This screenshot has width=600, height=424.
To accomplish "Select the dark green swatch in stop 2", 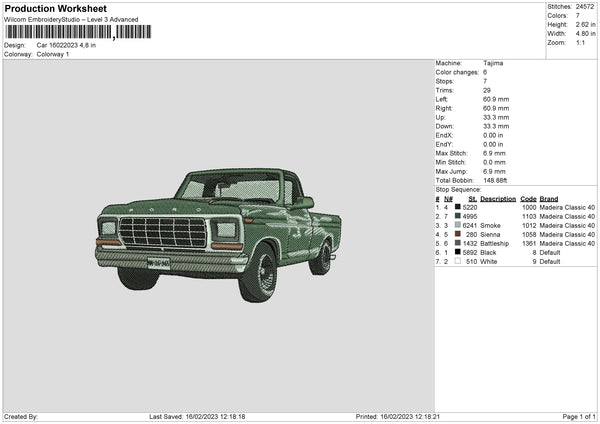I will tap(458, 215).
